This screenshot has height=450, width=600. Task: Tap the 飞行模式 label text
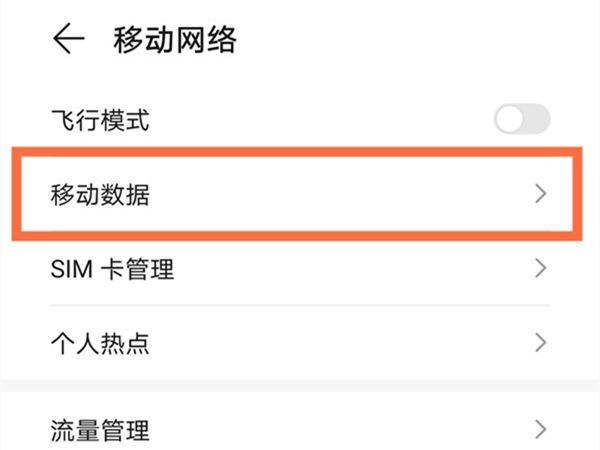click(100, 120)
